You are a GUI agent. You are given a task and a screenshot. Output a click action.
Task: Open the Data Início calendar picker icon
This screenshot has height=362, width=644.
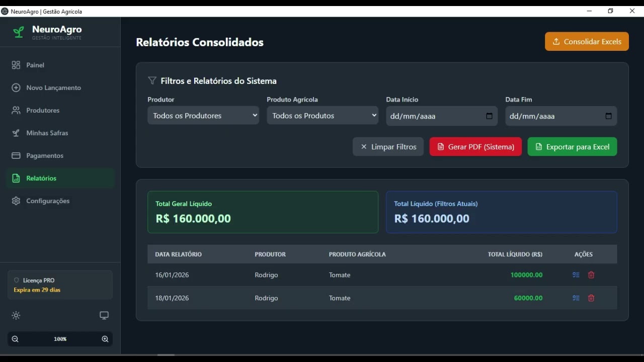click(x=490, y=116)
